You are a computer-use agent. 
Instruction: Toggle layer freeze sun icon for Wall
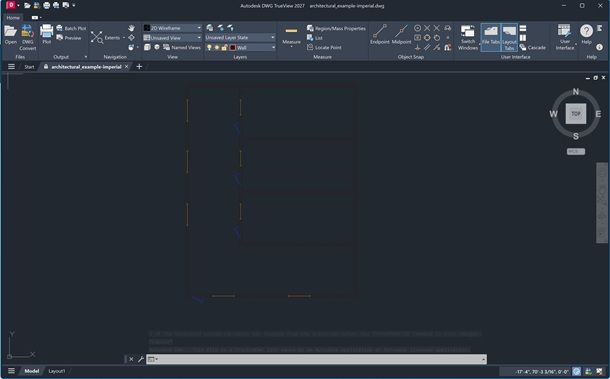pyautogui.click(x=217, y=47)
